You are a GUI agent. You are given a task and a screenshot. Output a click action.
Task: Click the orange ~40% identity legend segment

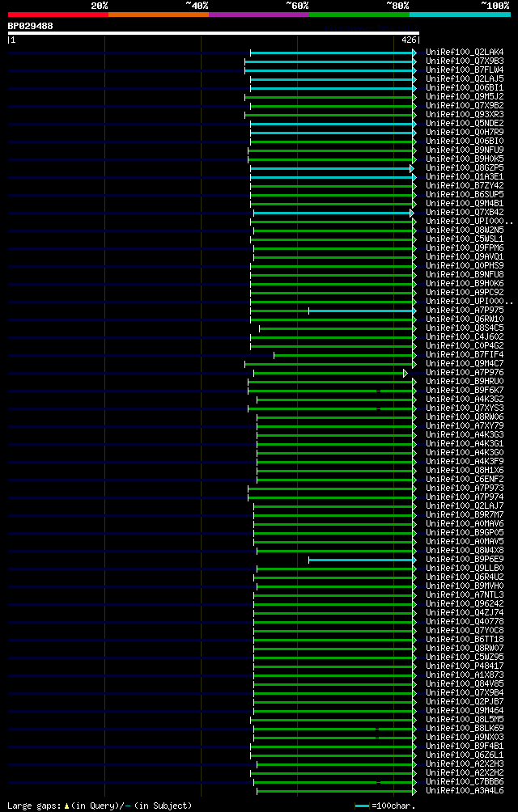159,15
